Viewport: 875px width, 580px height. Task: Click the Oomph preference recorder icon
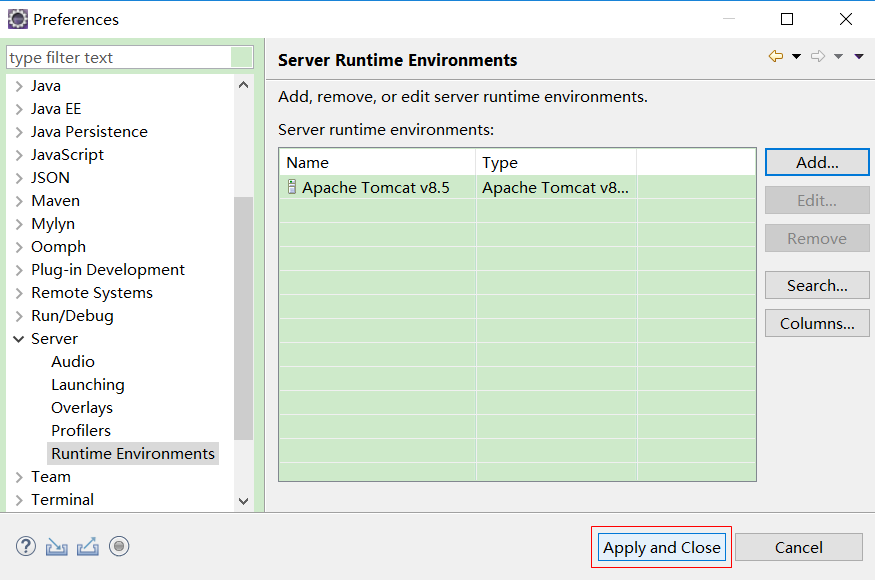[x=118, y=546]
